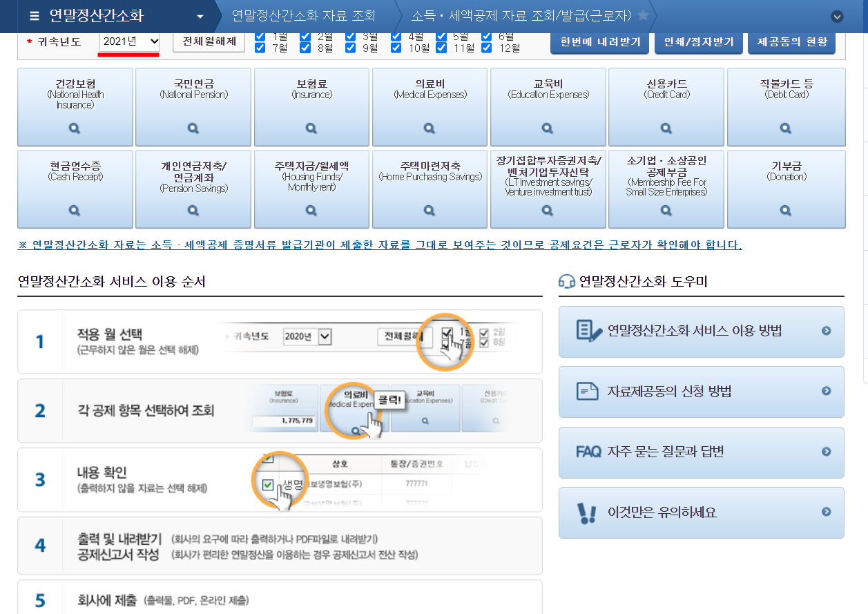Click magnifier icon under 기부금 (Donation)

pos(786,211)
